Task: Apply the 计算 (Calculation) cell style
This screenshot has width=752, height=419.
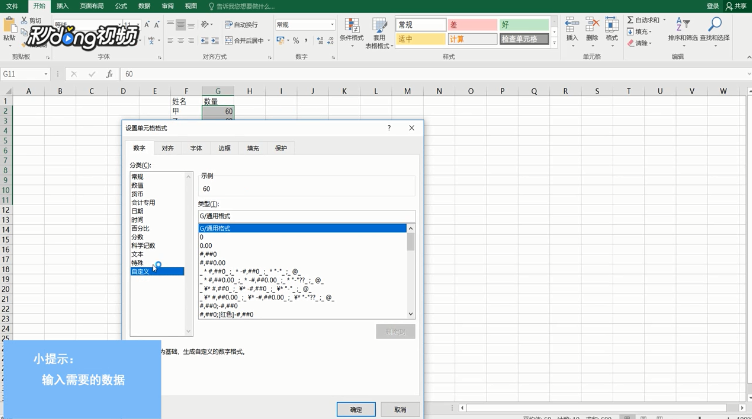Action: coord(472,39)
